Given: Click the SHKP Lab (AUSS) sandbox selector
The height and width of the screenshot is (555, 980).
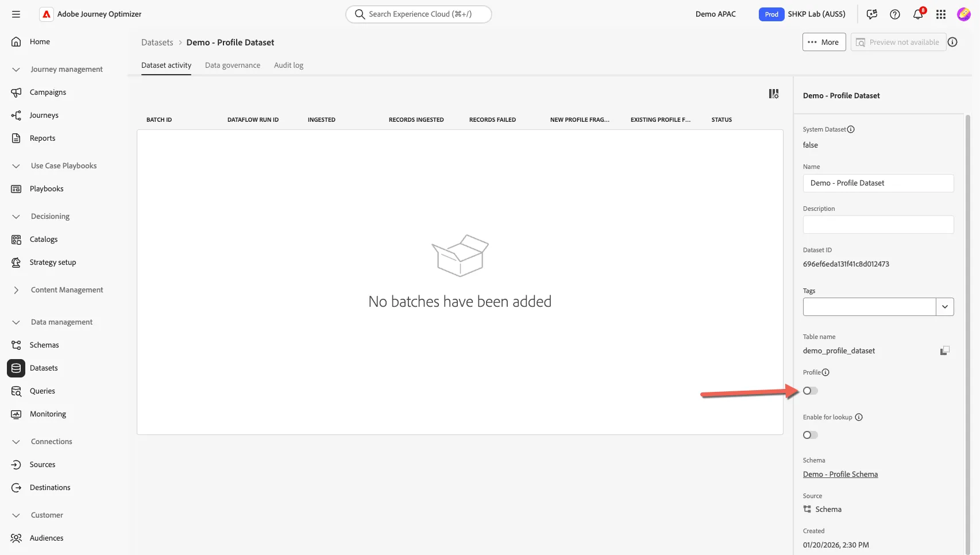Looking at the screenshot, I should tap(816, 14).
